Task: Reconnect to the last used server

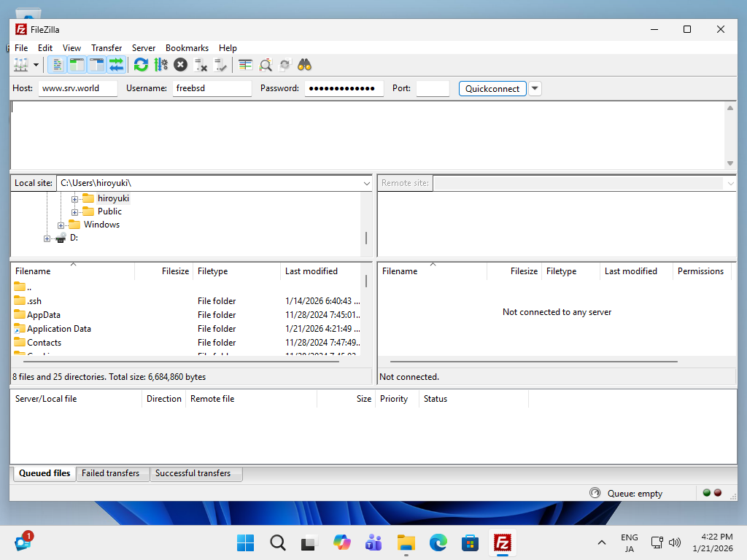Action: click(x=221, y=64)
